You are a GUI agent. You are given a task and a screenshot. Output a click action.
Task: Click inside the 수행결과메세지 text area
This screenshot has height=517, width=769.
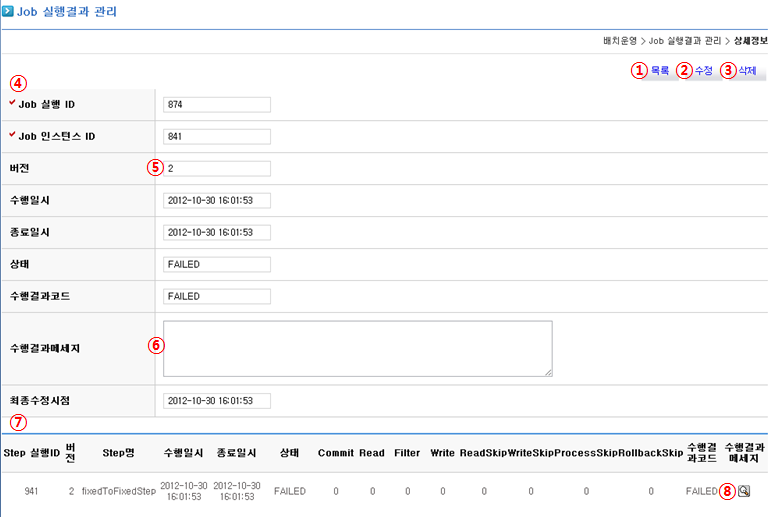click(x=357, y=348)
